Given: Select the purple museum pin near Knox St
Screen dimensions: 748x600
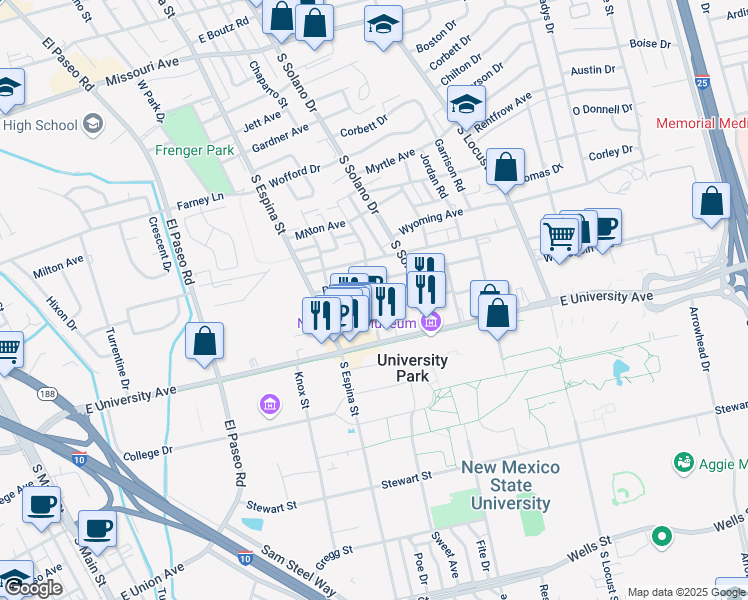Looking at the screenshot, I should (270, 405).
